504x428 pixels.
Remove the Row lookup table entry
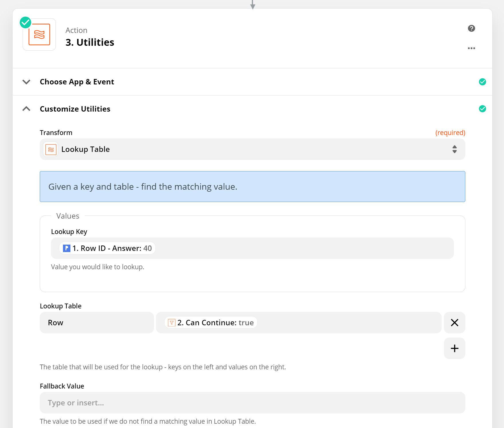[454, 322]
